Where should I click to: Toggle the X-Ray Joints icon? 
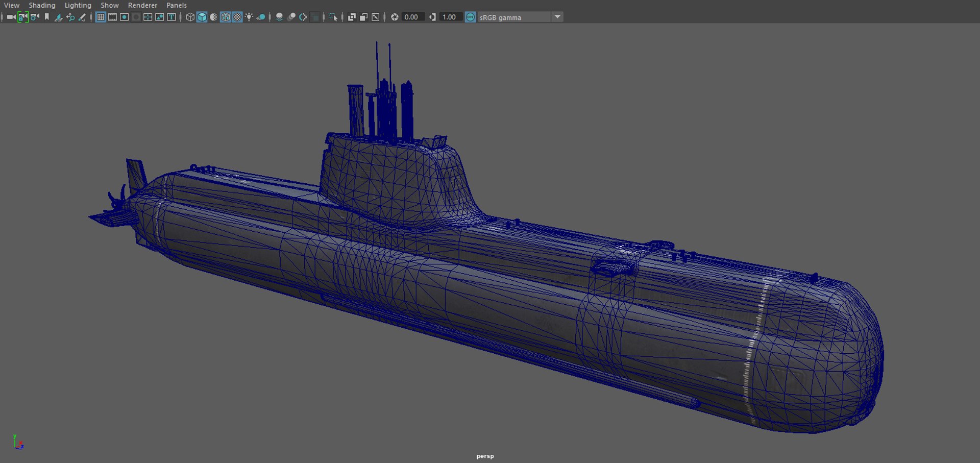point(376,17)
